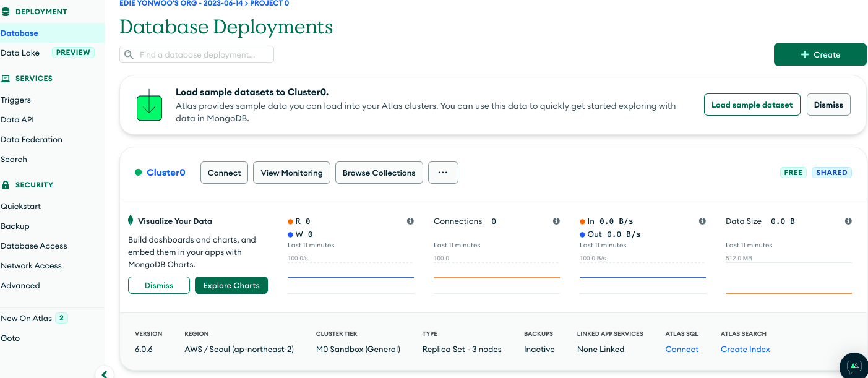Click the green download sample dataset icon
Viewport: 868px width, 378px height.
pyautogui.click(x=149, y=105)
